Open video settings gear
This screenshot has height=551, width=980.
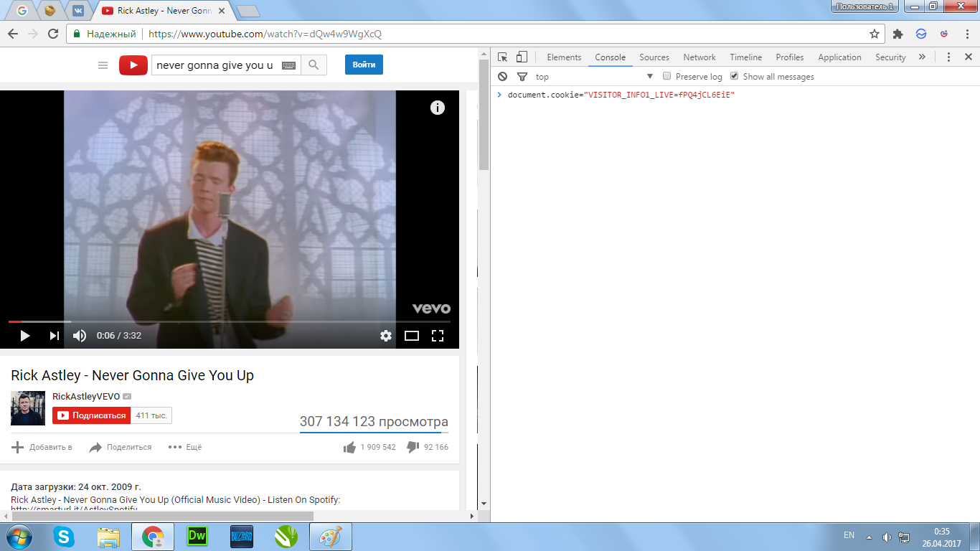[x=386, y=336]
